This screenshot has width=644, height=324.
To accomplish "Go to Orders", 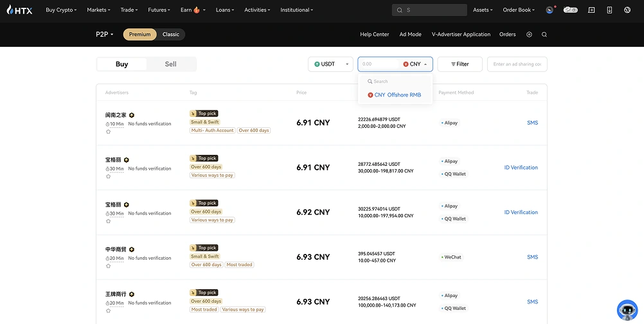I will [x=507, y=35].
